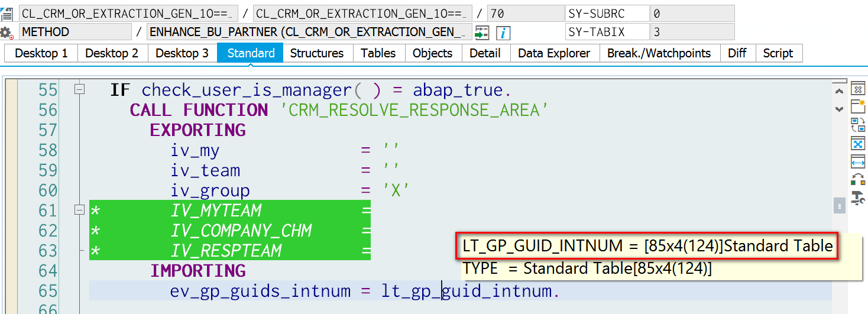Click abap_true on line 55
This screenshot has height=314, width=868.
tap(458, 90)
